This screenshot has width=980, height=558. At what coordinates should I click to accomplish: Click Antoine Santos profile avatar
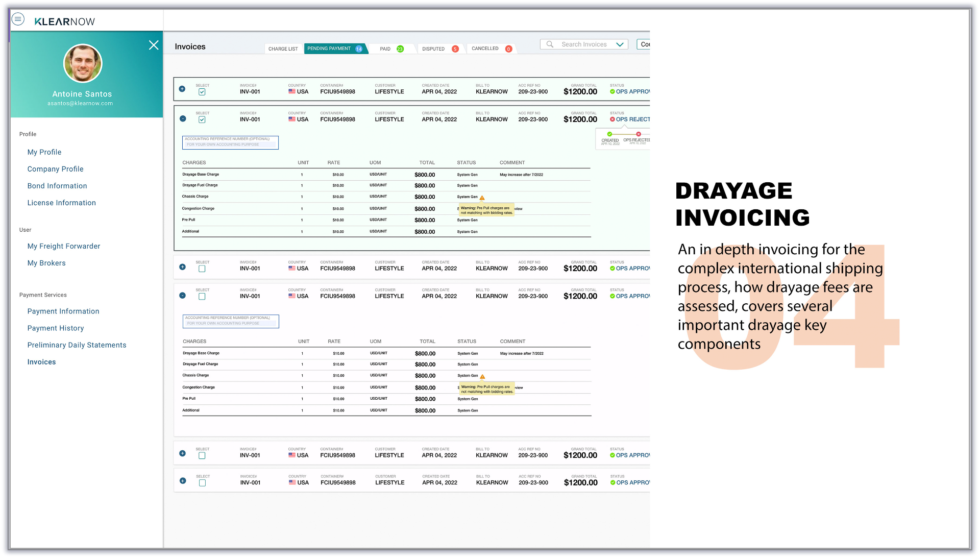[x=82, y=63]
